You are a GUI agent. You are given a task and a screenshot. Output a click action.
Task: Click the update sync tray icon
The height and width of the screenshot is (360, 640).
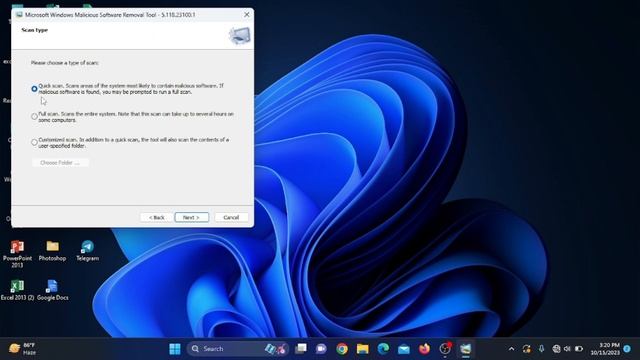527,349
